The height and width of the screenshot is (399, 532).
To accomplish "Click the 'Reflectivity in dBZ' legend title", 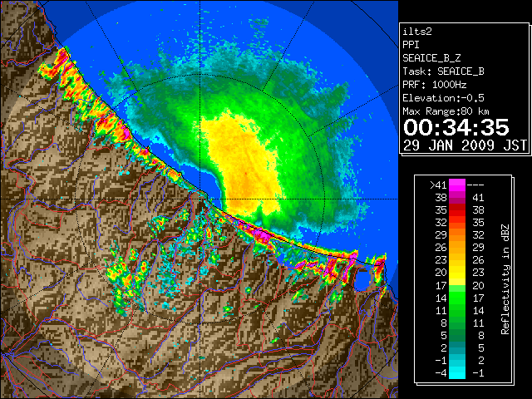I will pos(505,279).
